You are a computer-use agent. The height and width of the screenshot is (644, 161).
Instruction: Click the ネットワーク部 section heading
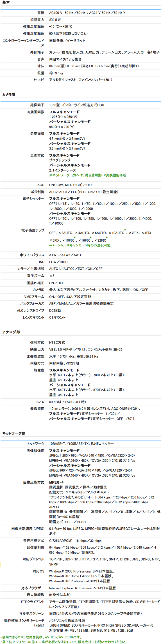coord(14,433)
